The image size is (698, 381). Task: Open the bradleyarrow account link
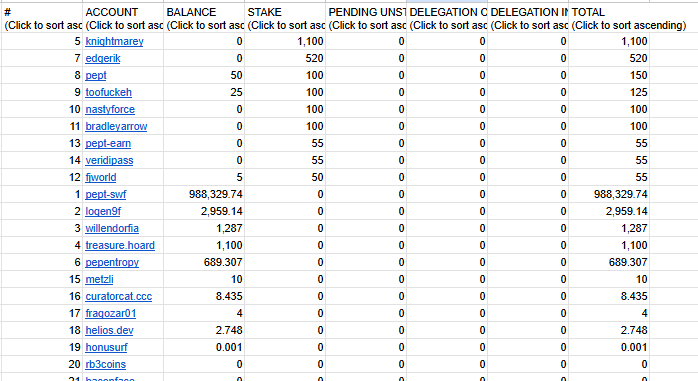116,126
